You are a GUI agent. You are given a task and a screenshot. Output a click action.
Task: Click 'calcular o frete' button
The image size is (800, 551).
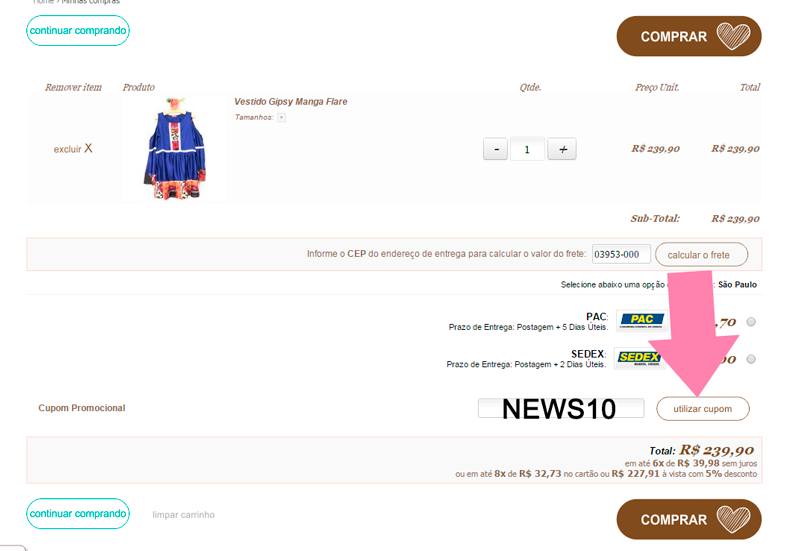[x=701, y=255]
